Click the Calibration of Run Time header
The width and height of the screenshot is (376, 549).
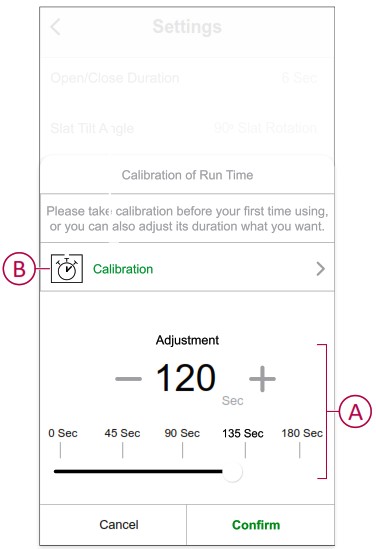click(x=187, y=175)
